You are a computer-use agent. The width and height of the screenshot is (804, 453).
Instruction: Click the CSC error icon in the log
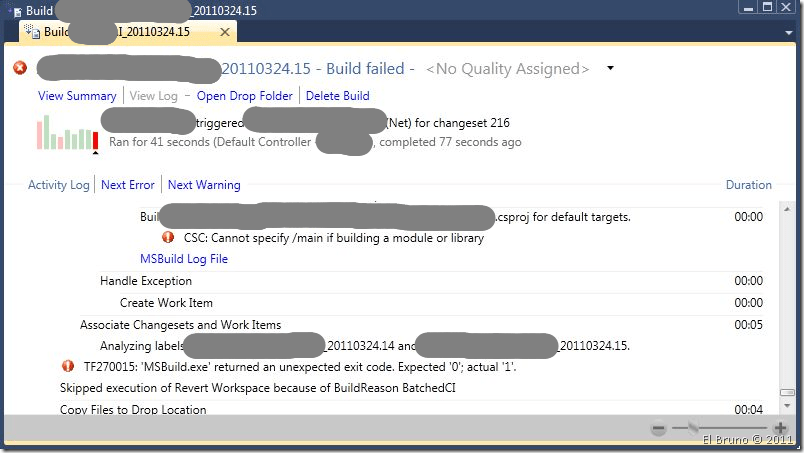click(x=168, y=238)
